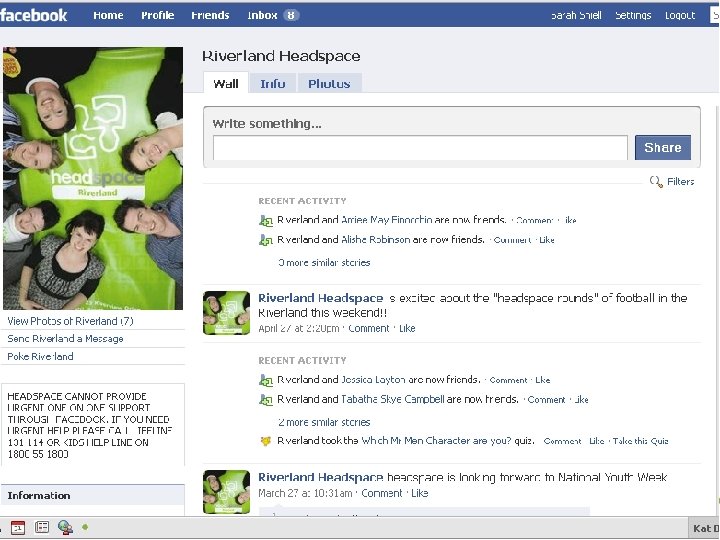Click Comment under the April 27 post

[369, 328]
